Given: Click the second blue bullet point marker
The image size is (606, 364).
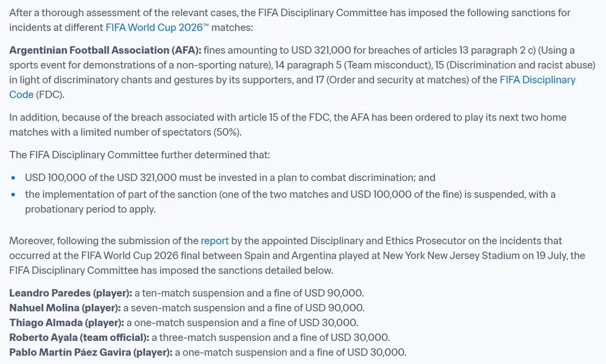Looking at the screenshot, I should 13,195.
